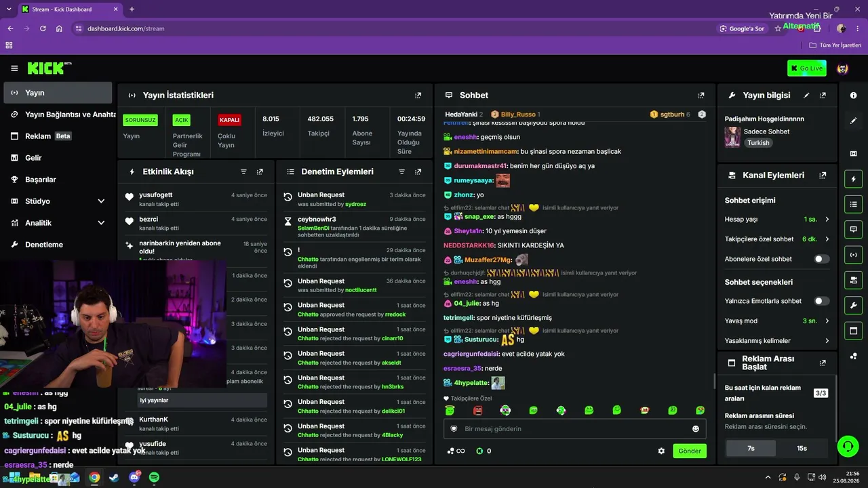Open chat settings gear next to Gönder
868x488 pixels.
661,451
